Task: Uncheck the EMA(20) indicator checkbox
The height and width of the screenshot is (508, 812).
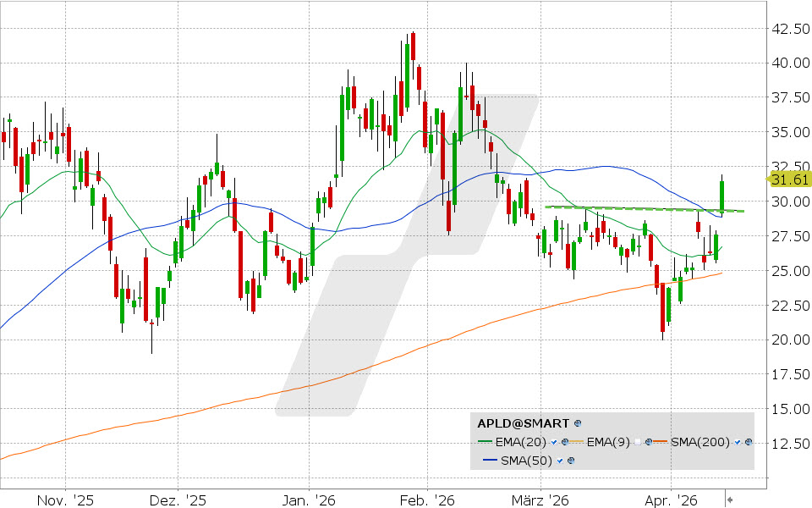Action: (554, 441)
